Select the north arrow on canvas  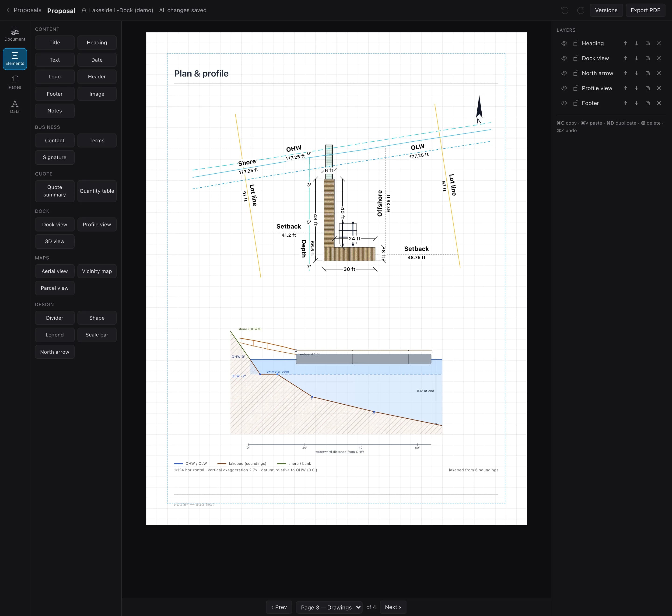click(x=479, y=110)
